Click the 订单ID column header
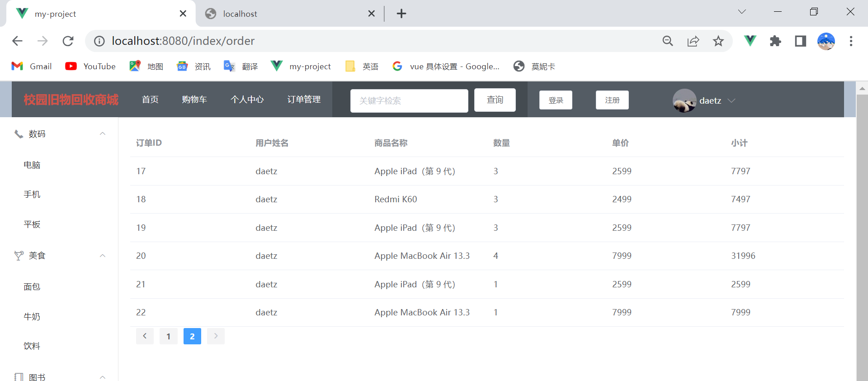 [149, 143]
